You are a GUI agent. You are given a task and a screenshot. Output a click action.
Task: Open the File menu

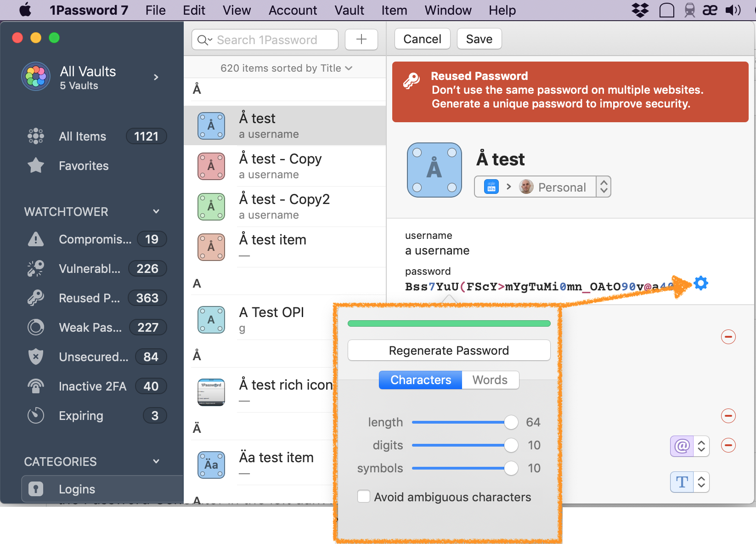pyautogui.click(x=155, y=10)
